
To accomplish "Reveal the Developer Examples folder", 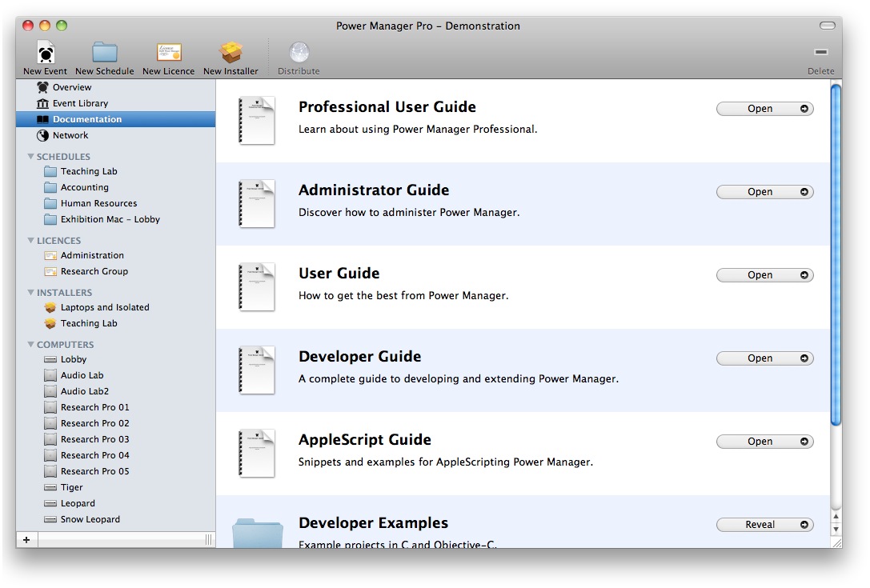I will [764, 525].
